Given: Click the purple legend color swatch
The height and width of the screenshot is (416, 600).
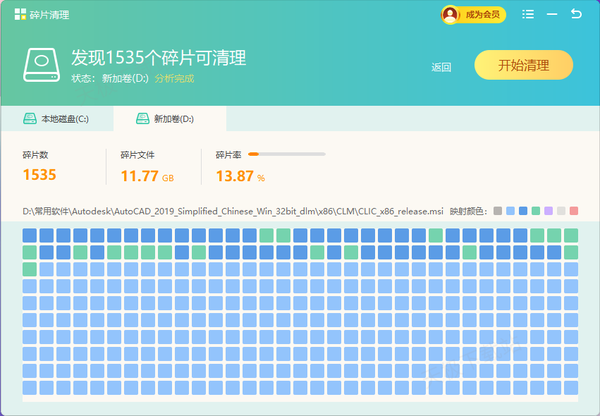Looking at the screenshot, I should point(549,211).
